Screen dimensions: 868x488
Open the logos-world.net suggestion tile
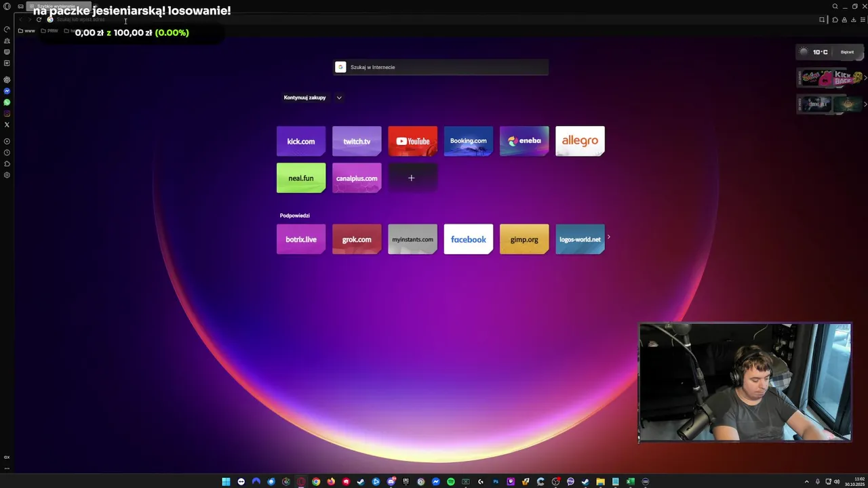click(580, 239)
